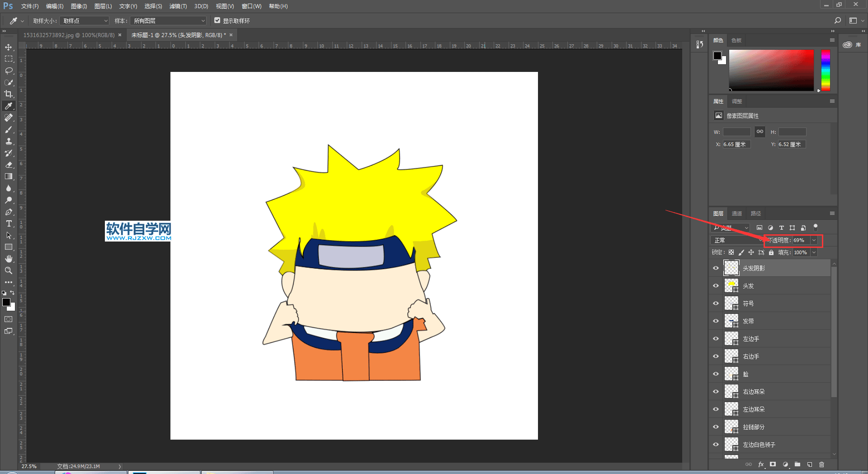Image resolution: width=868 pixels, height=474 pixels.
Task: Select the Crop tool
Action: 9,94
